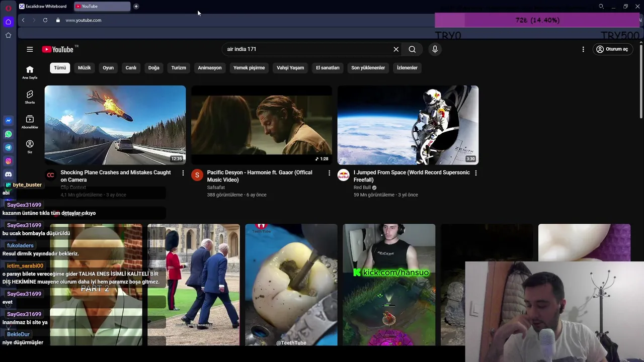Open the Shocking Plane Crashes video title
Viewport: 644px width, 362px height.
116,176
